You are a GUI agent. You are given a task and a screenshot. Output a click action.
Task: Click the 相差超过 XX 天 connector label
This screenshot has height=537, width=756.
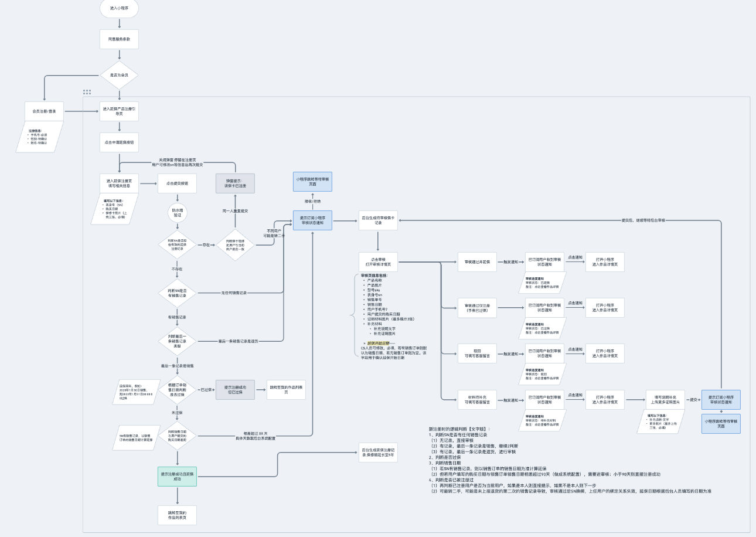256,435
